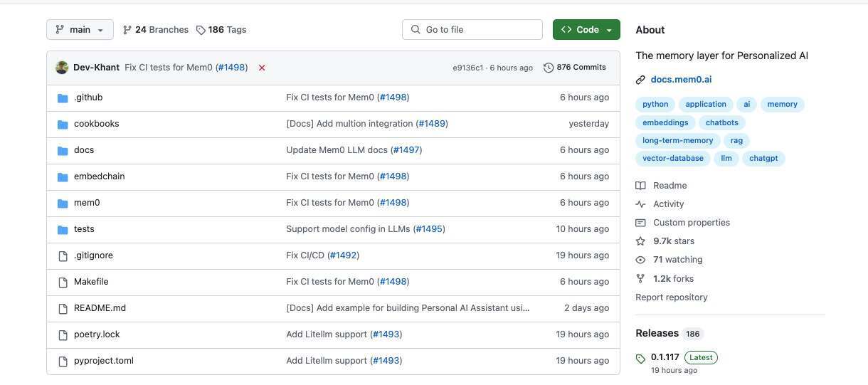The height and width of the screenshot is (385, 868).
Task: Select the application topic tag
Action: (x=706, y=105)
